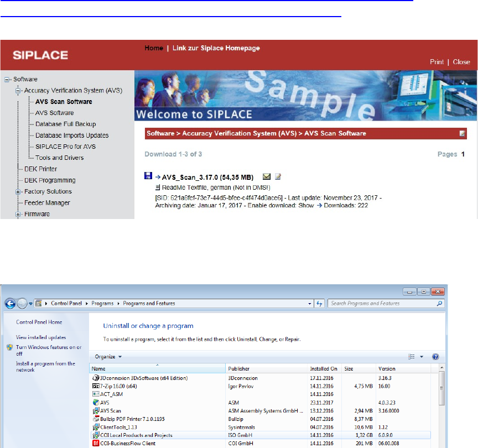Click the Search Programs and Features field
This screenshot has width=478, height=448.
(386, 304)
